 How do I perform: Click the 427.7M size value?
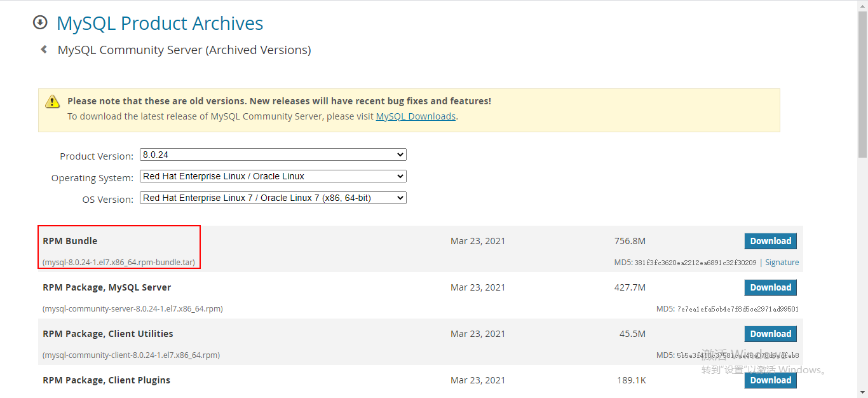pos(630,287)
